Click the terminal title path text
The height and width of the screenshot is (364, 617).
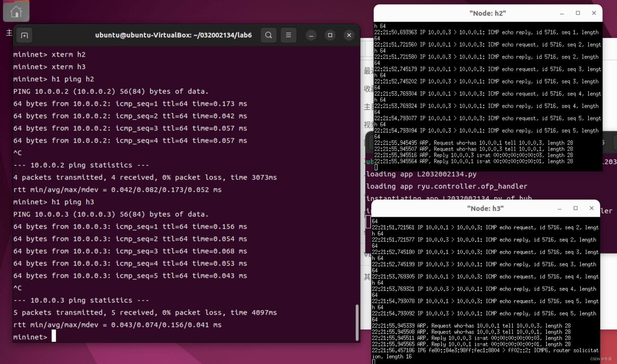click(x=173, y=35)
